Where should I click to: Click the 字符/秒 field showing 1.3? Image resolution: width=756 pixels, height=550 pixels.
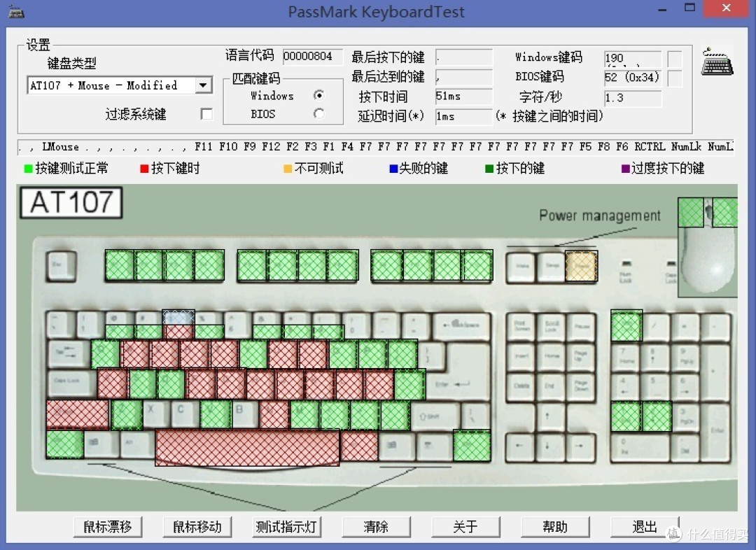[x=633, y=98]
